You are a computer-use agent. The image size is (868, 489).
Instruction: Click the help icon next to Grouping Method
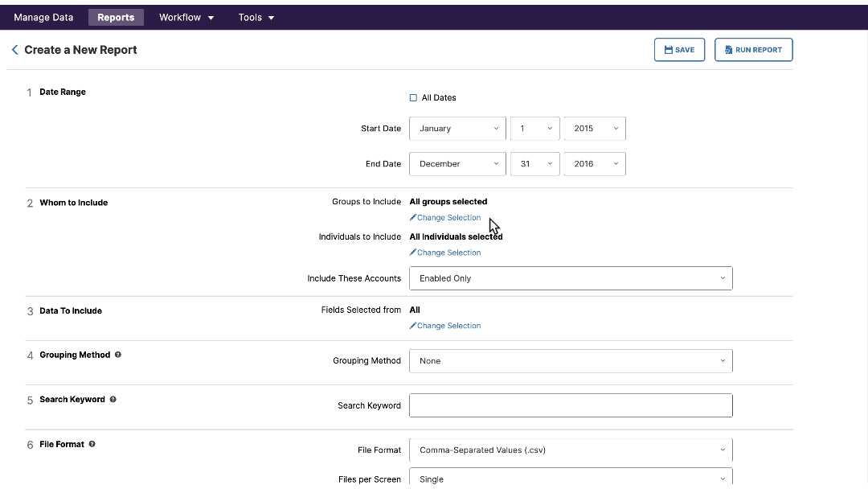[118, 355]
